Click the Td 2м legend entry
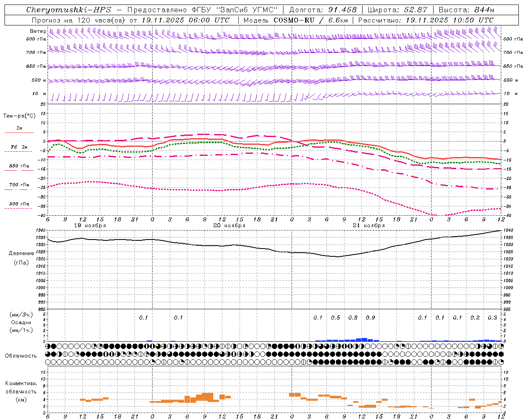Screen dimensions: 525x420 [19, 147]
